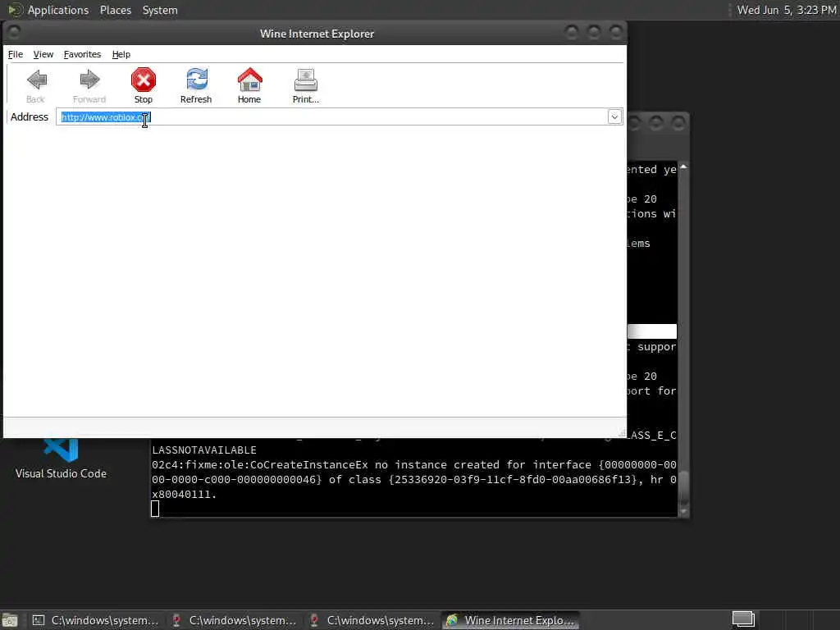Open the System menu in top panel

click(160, 10)
